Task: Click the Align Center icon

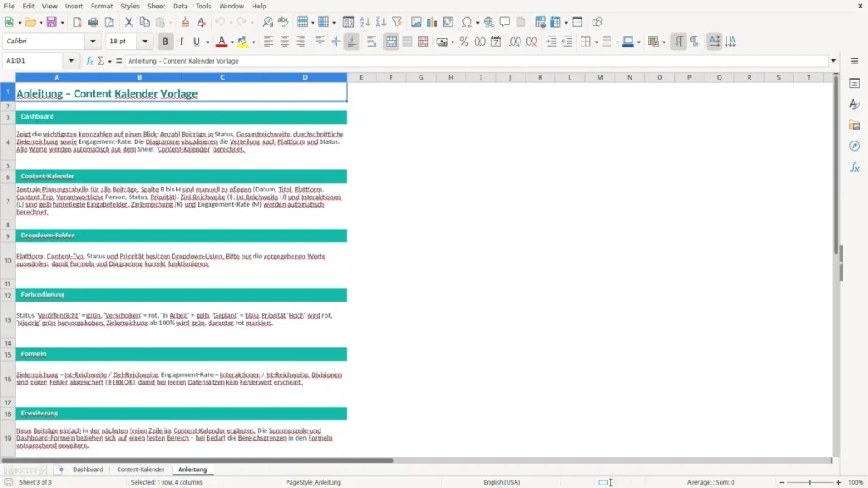Action: click(x=285, y=42)
